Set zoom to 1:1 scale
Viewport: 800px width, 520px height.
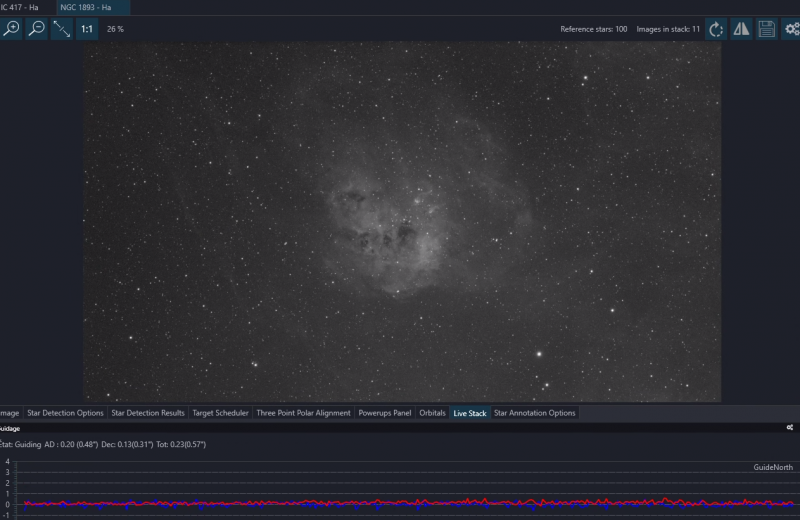[x=87, y=29]
